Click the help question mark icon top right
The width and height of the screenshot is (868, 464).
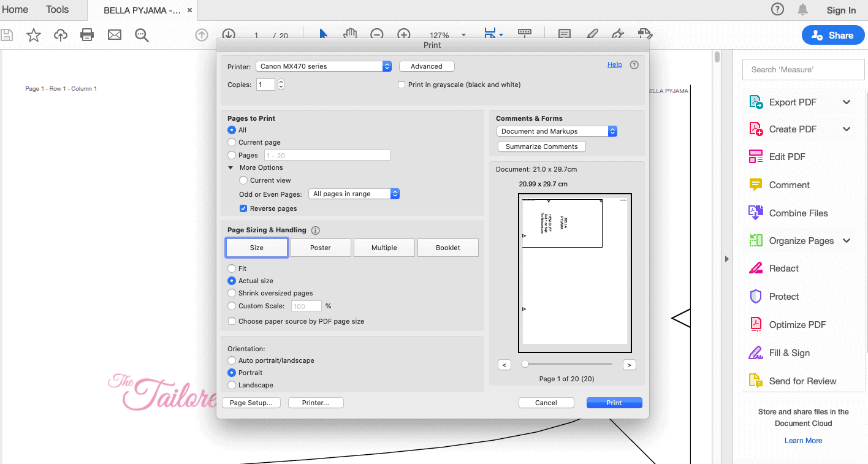point(777,9)
